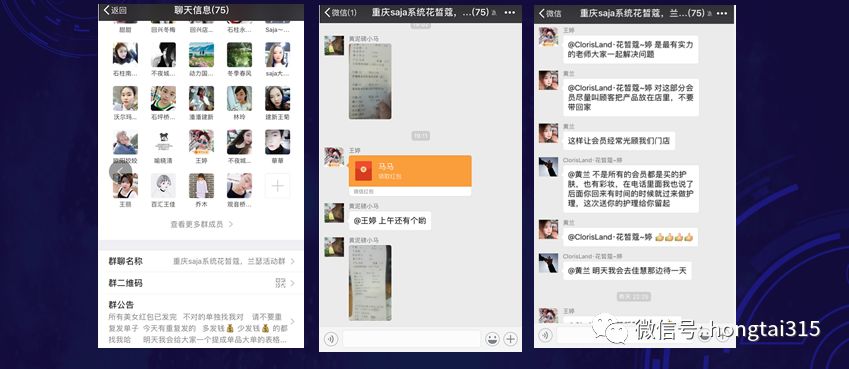Tap message '@黄兰 明天我会去佳慧那边待一天'
This screenshot has width=849, height=369.
tap(627, 270)
